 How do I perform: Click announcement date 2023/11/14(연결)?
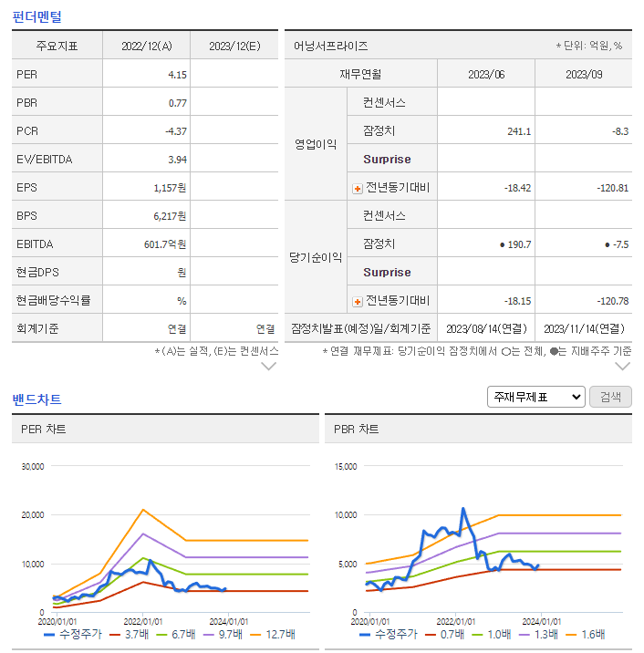pyautogui.click(x=584, y=329)
